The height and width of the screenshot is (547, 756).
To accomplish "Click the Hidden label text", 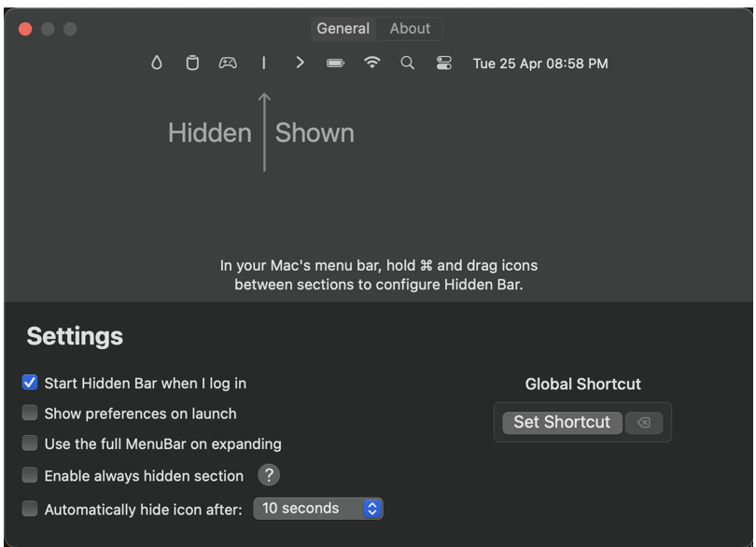I will pyautogui.click(x=210, y=133).
